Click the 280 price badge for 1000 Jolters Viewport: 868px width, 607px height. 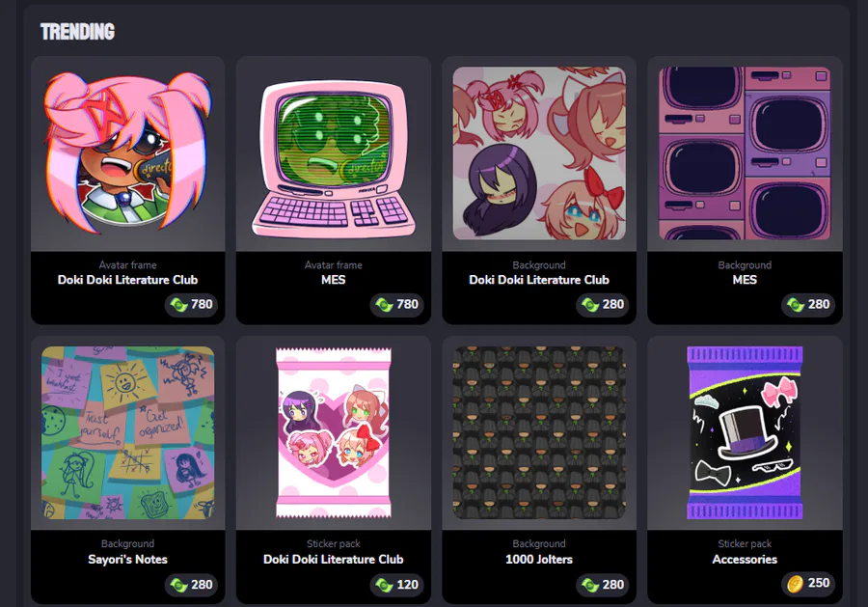pos(602,584)
